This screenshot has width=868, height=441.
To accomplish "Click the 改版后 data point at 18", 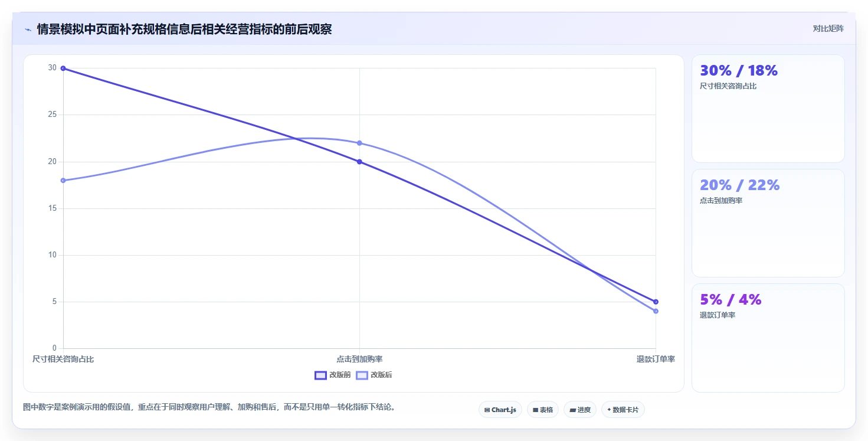I will [x=63, y=181].
